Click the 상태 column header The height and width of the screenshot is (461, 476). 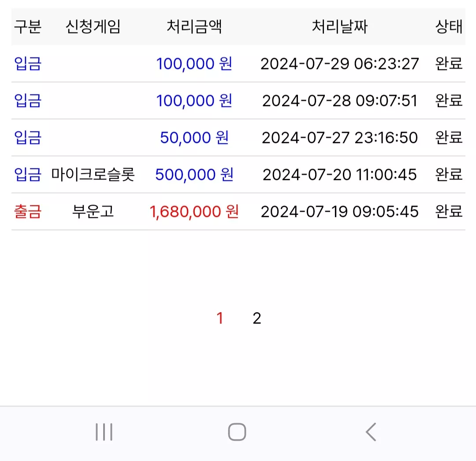449,26
